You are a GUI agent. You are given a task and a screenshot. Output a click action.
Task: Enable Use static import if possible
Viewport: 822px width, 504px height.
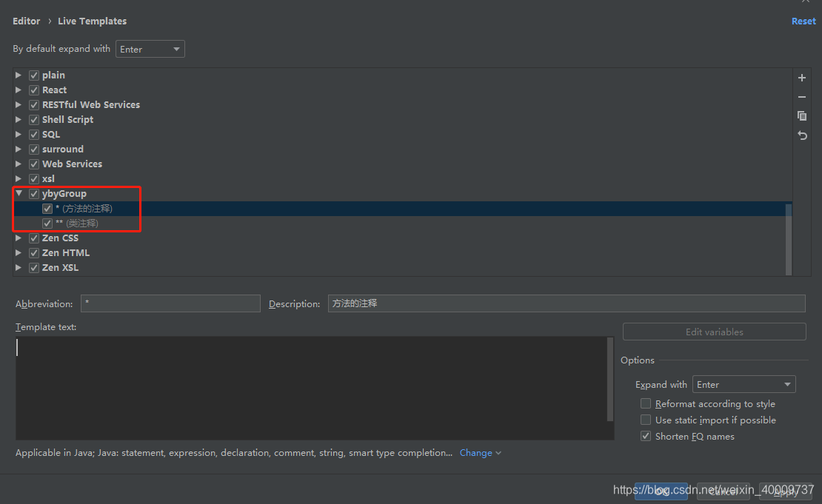[646, 420]
